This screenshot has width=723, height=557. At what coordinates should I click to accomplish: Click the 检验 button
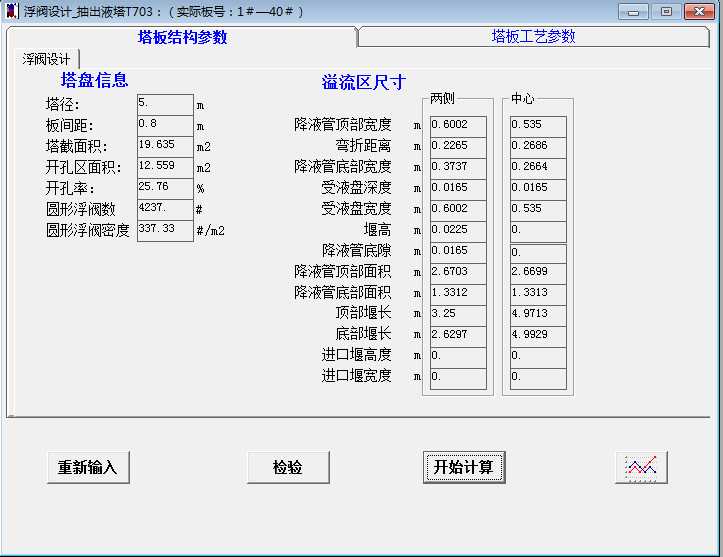click(x=288, y=467)
